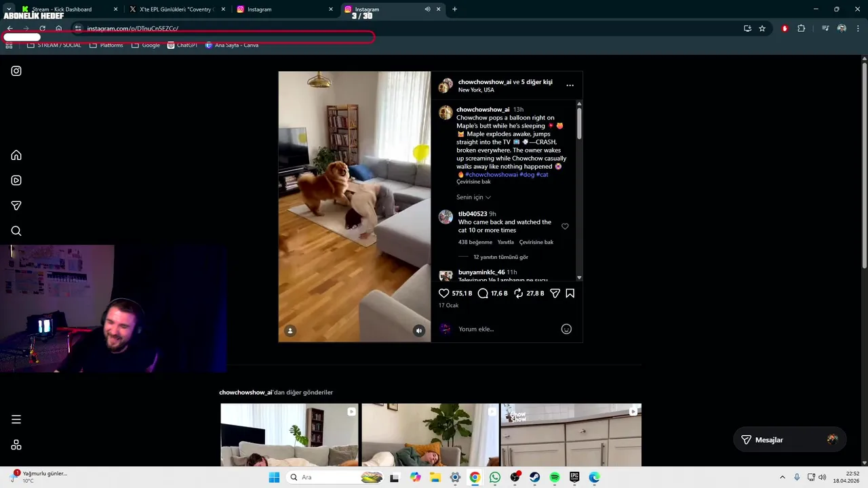Like tlb040523's comment

(565, 226)
